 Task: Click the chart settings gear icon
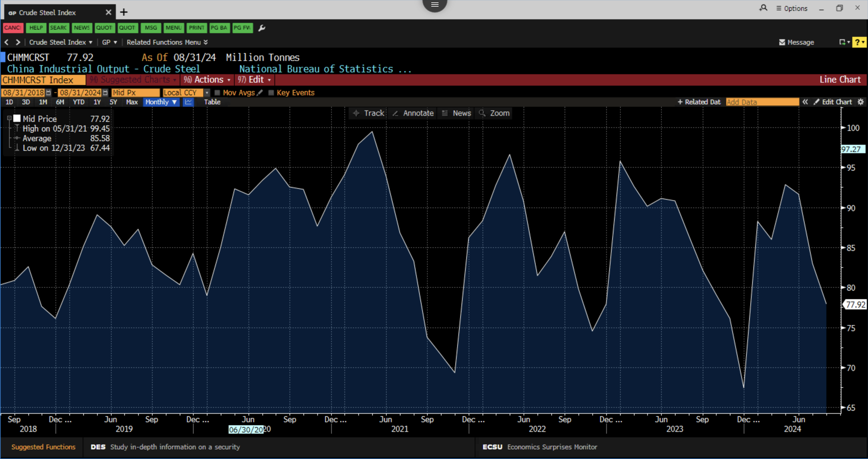click(860, 102)
